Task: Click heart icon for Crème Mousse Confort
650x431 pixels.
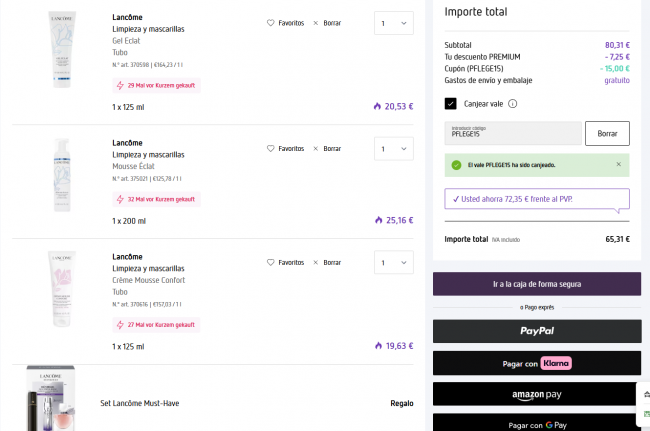Action: coord(270,262)
